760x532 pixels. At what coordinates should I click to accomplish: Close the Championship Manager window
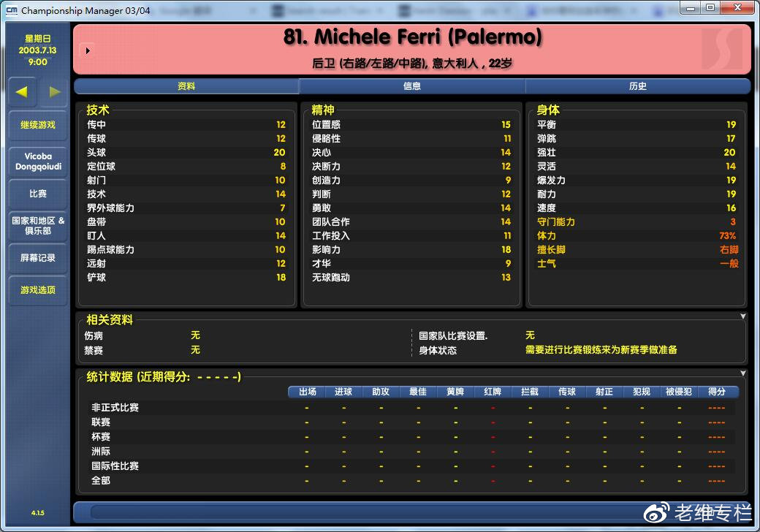pyautogui.click(x=737, y=8)
